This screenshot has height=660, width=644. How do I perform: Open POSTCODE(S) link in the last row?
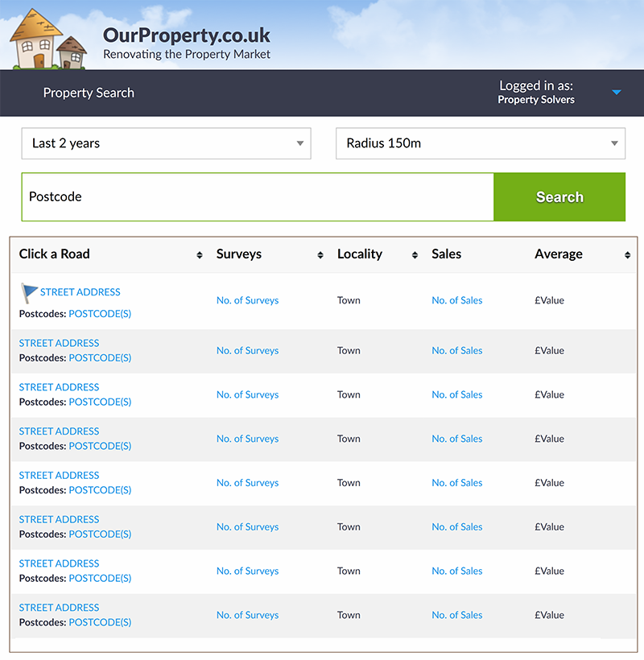[100, 622]
